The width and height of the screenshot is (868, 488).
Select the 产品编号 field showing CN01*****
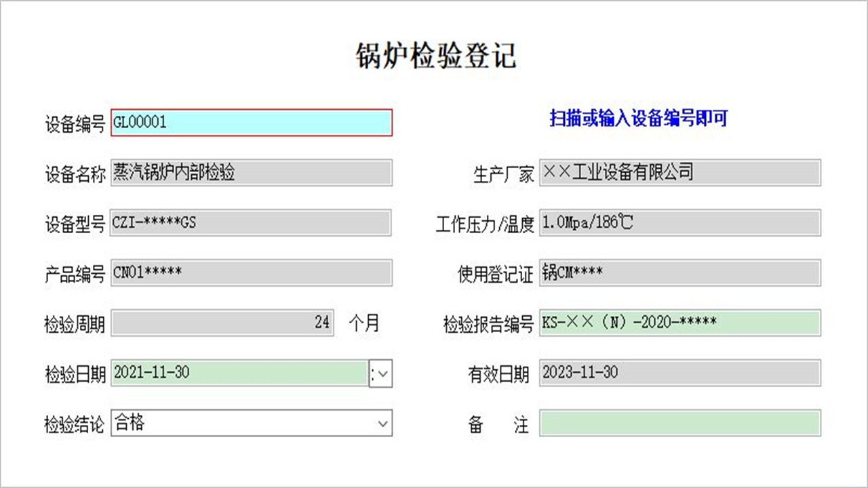pos(251,273)
